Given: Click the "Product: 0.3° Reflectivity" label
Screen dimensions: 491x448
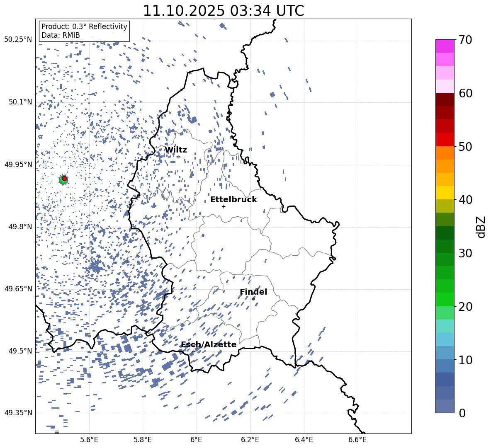Looking at the screenshot, I should pos(84,27).
